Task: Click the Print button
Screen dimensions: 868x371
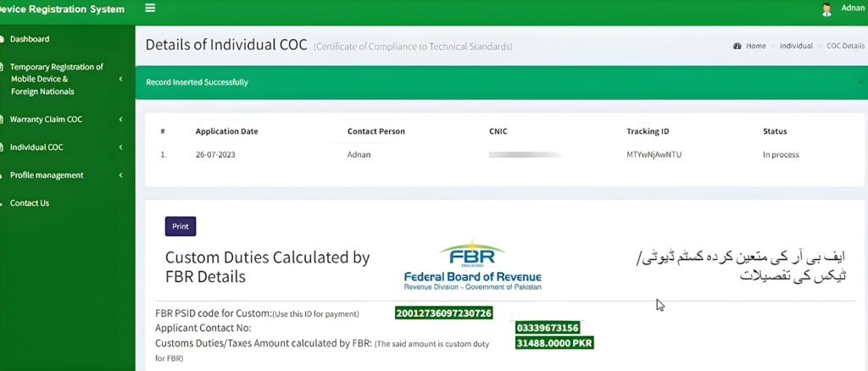Action: [181, 227]
